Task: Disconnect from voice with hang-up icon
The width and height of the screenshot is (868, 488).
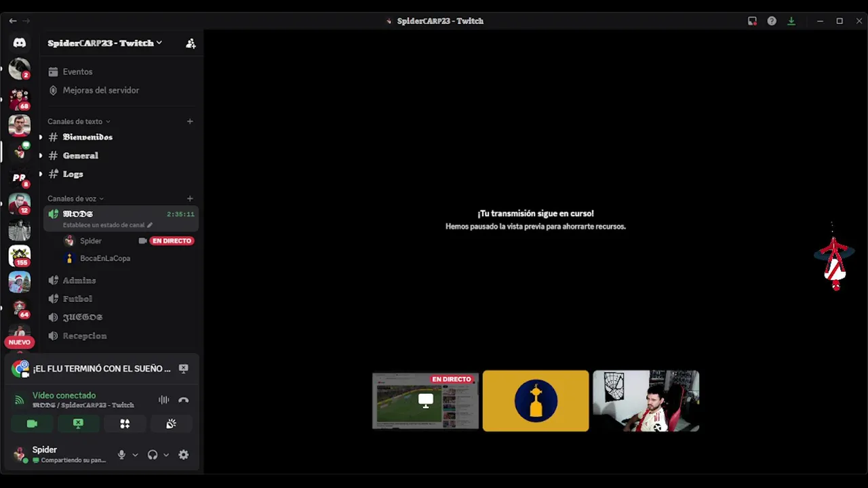Action: coord(183,400)
